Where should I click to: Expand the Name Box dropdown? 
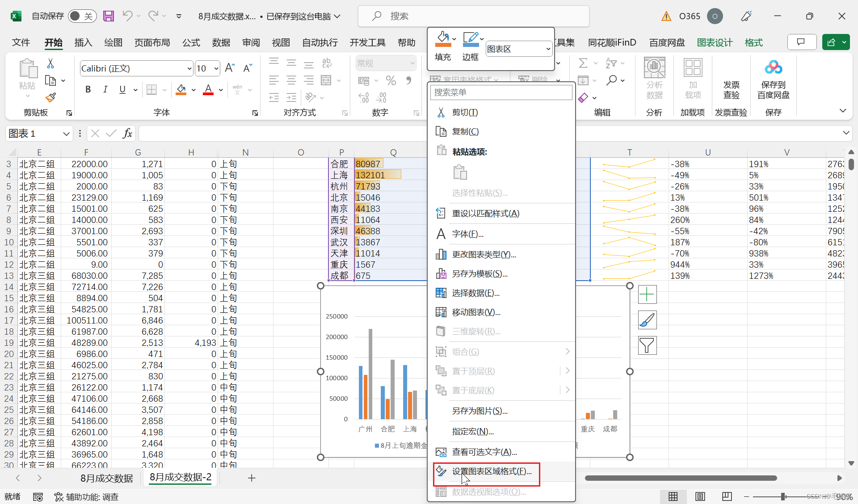pos(66,134)
